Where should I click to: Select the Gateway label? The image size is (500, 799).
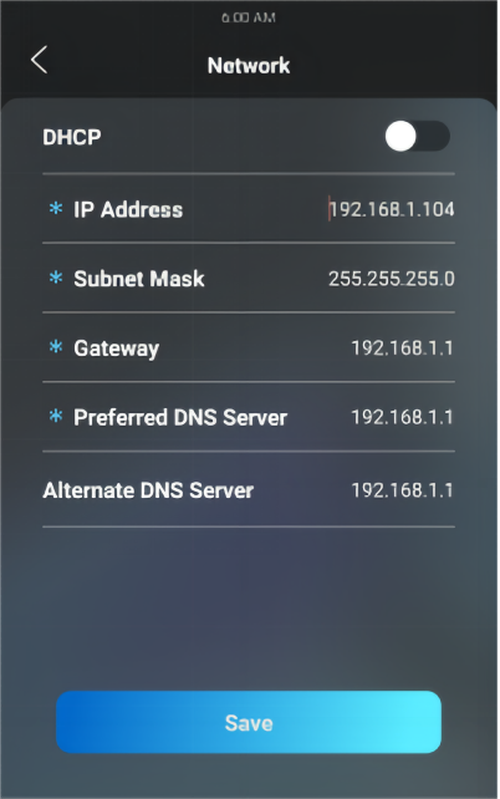(116, 349)
